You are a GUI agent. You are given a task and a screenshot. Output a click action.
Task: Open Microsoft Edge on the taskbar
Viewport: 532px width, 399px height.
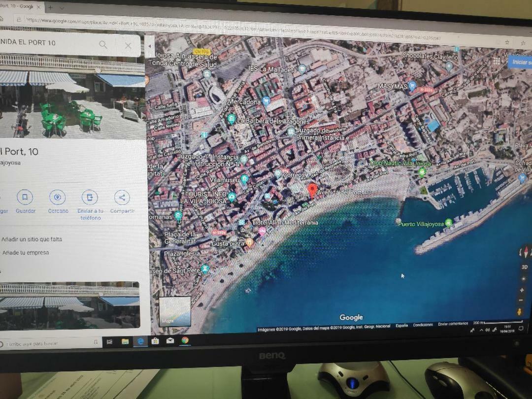click(140, 341)
